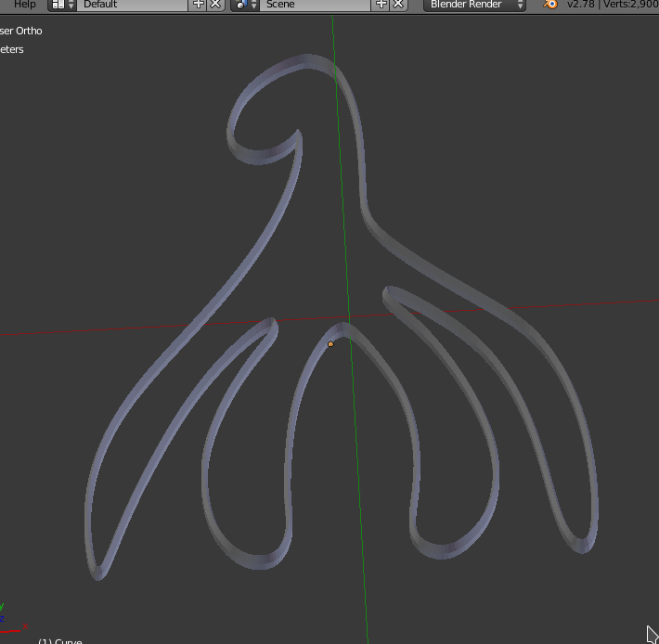Click the User Ortho view label

point(21,31)
